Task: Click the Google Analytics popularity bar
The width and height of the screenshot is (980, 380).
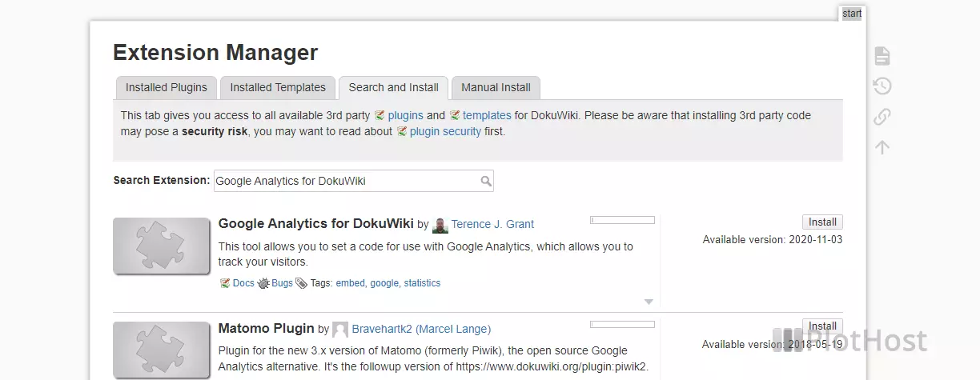Action: coord(622,220)
